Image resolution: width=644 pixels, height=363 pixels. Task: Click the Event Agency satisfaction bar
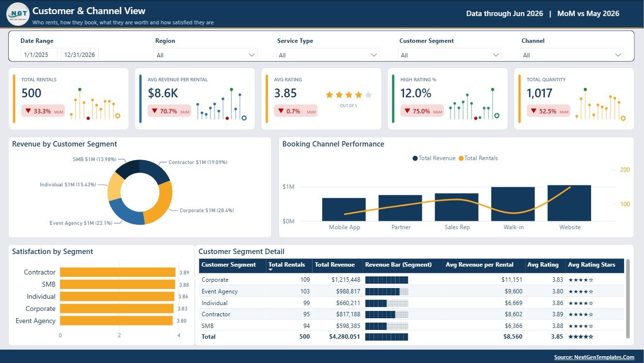pyautogui.click(x=116, y=321)
